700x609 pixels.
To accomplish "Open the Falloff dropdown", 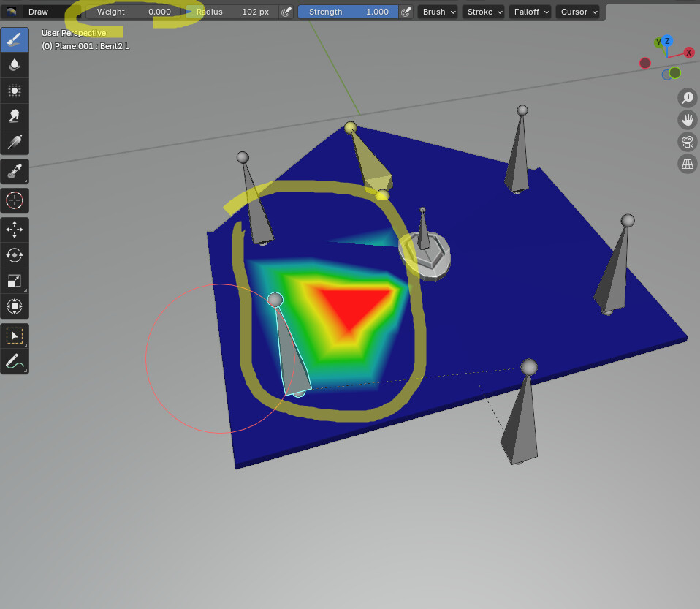I will [530, 12].
